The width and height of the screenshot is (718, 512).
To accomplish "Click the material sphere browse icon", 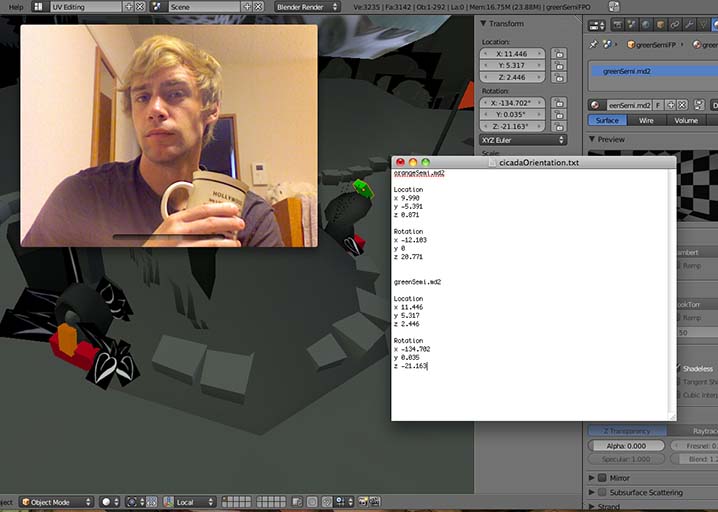I will coord(596,105).
